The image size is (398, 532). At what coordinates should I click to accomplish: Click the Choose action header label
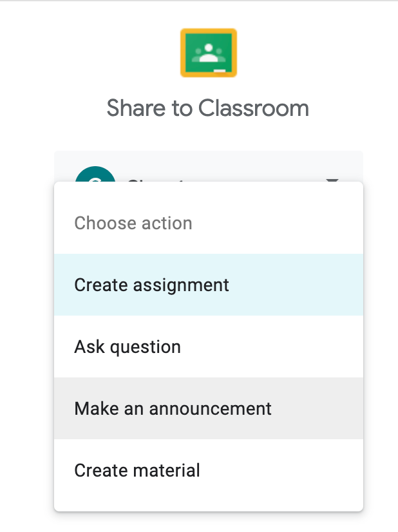(x=133, y=223)
